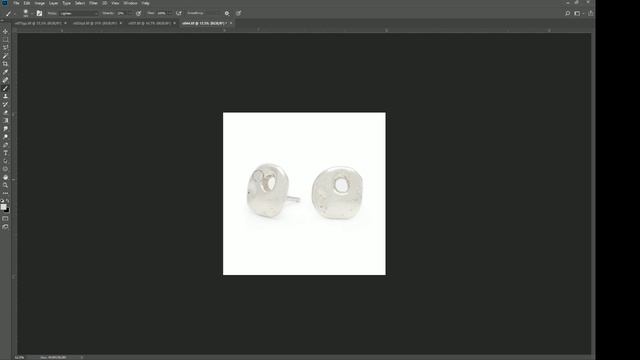The height and width of the screenshot is (360, 640).
Task: Expand the status bar document info arrow
Action: tap(82, 358)
